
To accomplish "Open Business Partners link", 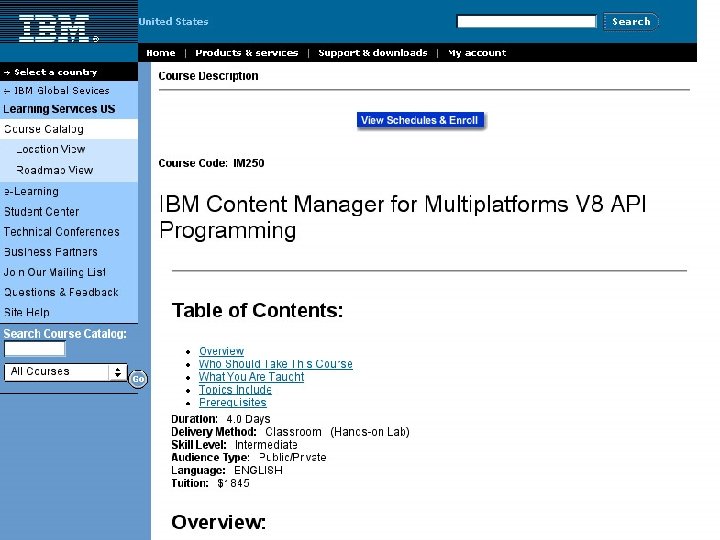I will pos(51,252).
